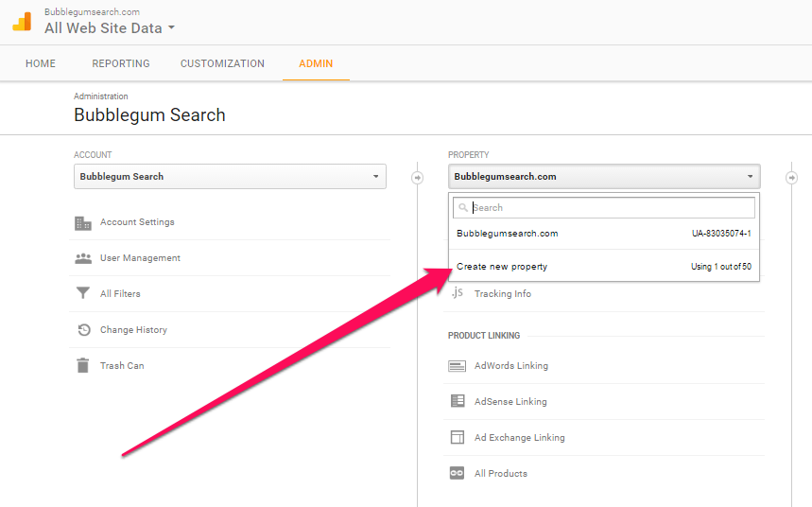Viewport: 812px width, 507px height.
Task: Open Change History
Action: tap(133, 330)
